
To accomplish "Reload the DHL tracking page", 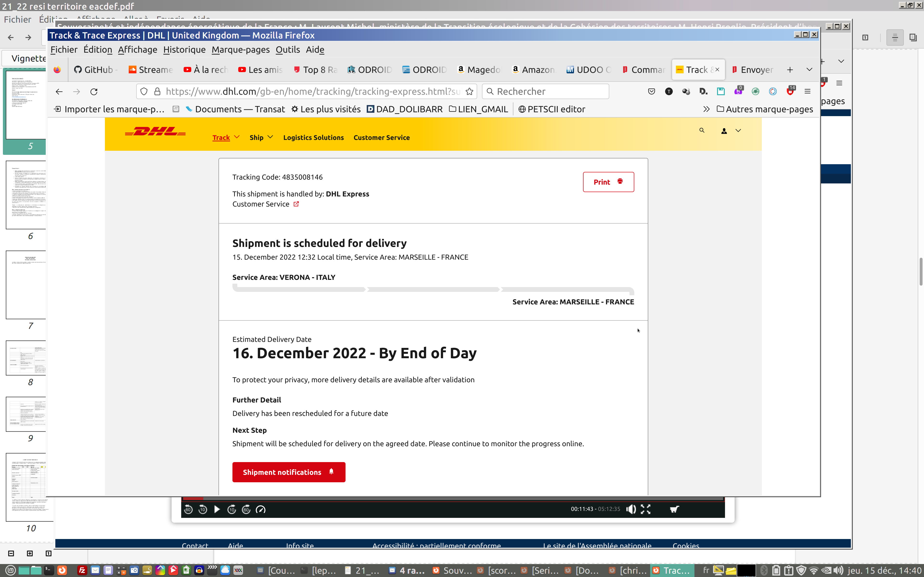I will (x=94, y=92).
